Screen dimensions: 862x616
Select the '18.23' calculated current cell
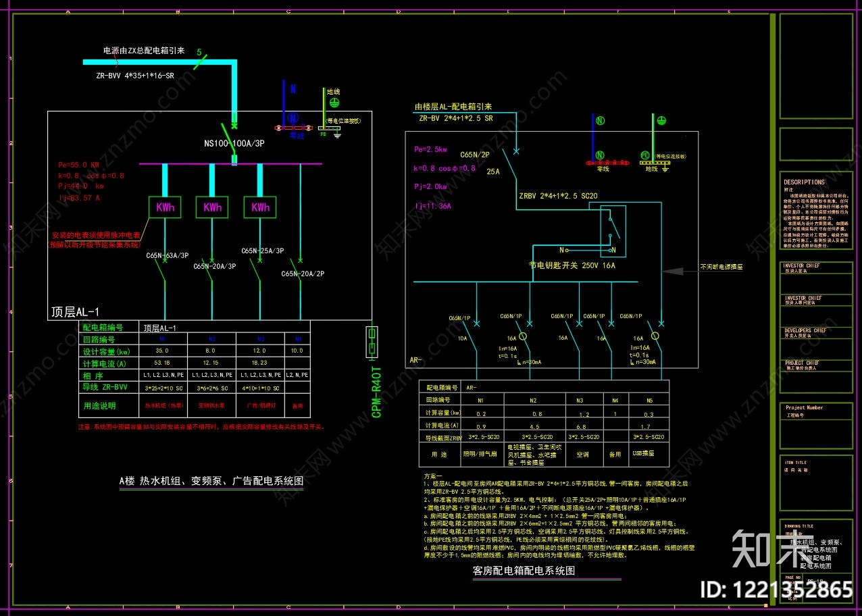point(259,363)
